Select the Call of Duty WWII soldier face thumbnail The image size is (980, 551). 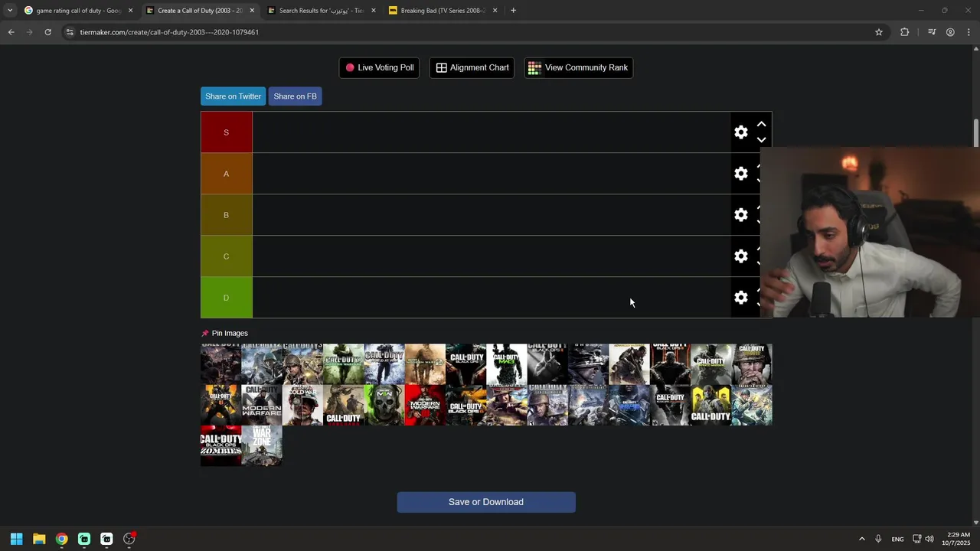[752, 364]
